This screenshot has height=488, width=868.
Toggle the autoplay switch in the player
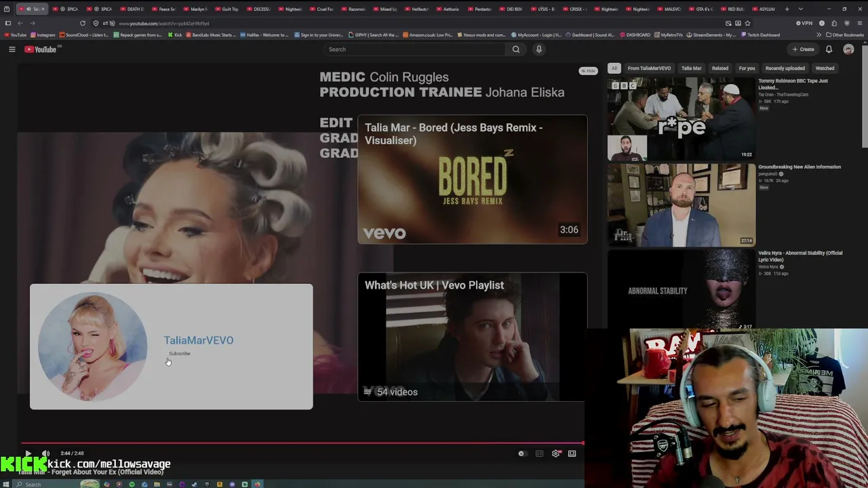tap(521, 453)
